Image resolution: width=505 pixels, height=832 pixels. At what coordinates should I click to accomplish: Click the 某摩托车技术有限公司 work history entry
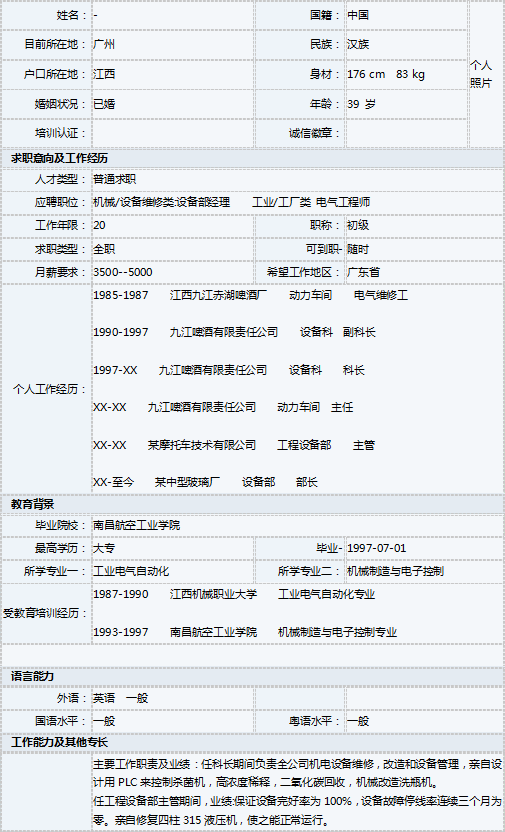click(202, 445)
